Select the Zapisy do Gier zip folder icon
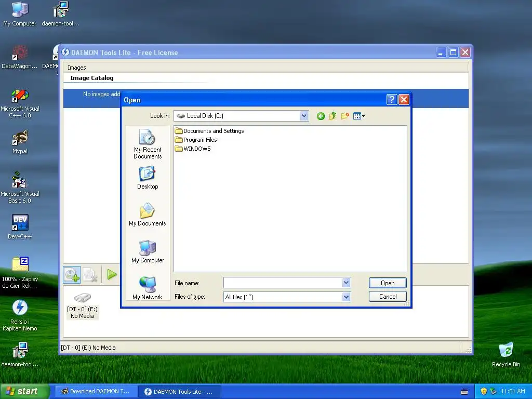 [20, 273]
